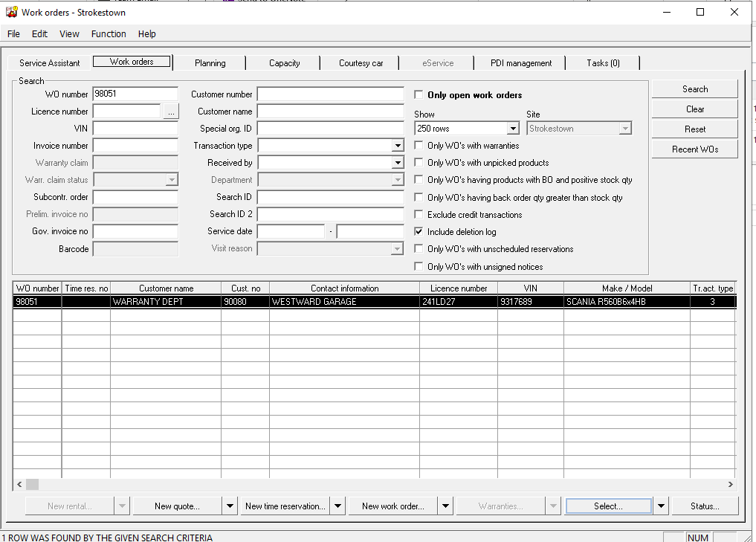Image resolution: width=756 pixels, height=542 pixels.
Task: Open the Transaction type dropdown
Action: [397, 146]
